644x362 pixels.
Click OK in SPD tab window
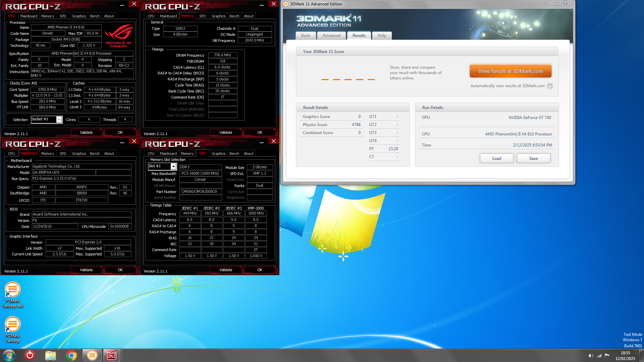260,270
